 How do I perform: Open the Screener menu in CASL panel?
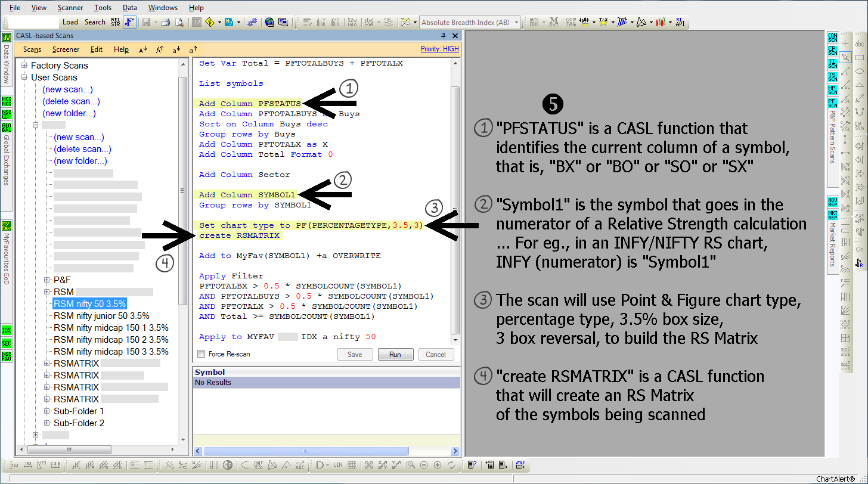click(x=66, y=49)
